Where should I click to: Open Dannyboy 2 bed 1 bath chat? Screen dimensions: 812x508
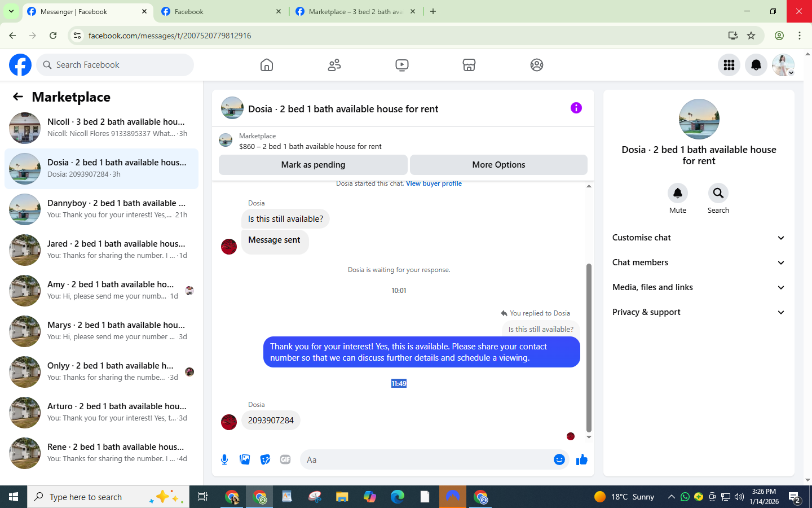[x=101, y=209]
